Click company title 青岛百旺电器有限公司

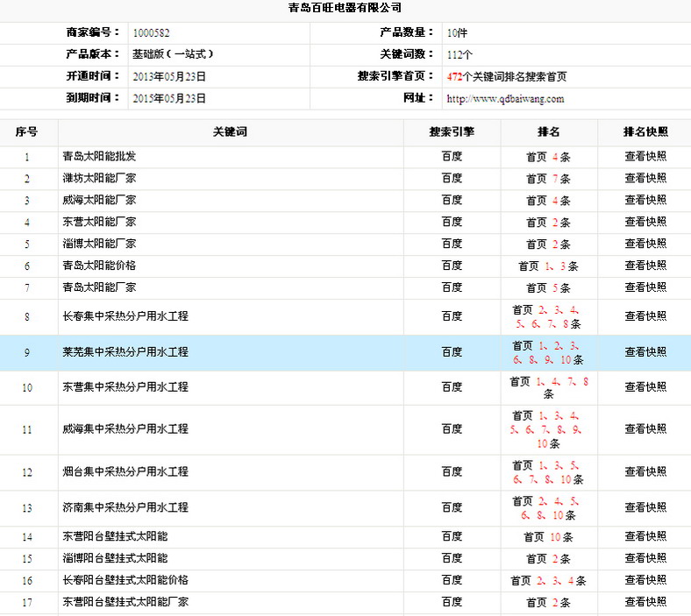[345, 8]
